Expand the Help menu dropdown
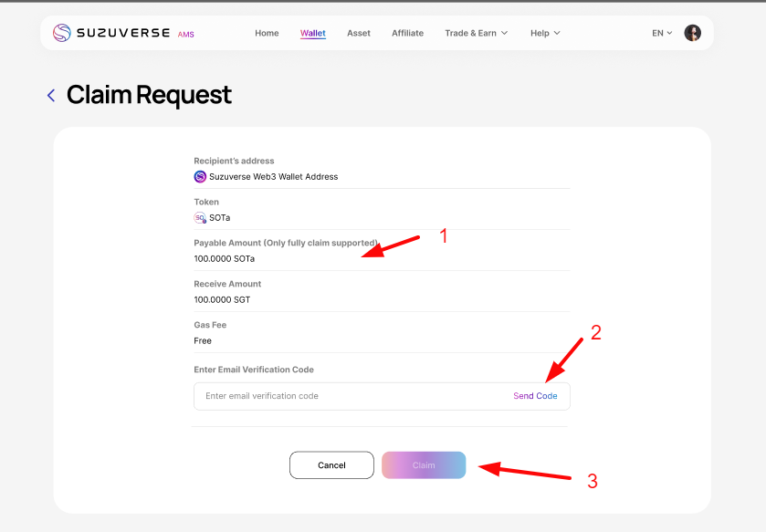766x532 pixels. coord(545,33)
